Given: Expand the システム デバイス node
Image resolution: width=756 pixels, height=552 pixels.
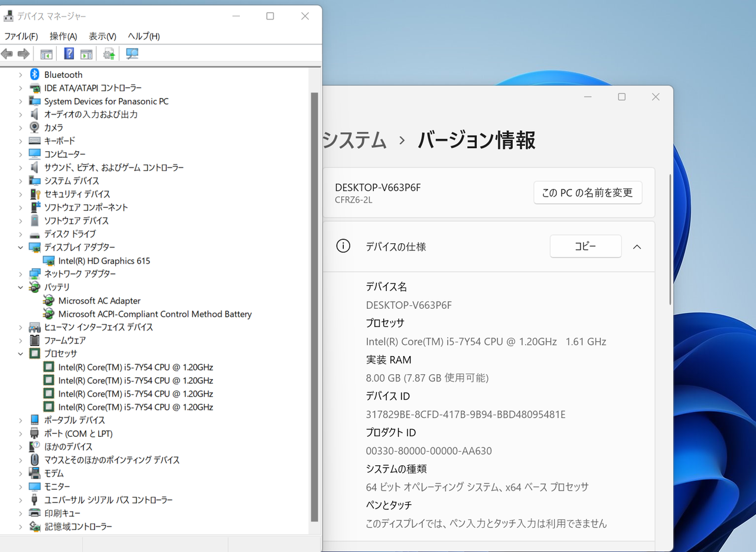Looking at the screenshot, I should pyautogui.click(x=20, y=181).
